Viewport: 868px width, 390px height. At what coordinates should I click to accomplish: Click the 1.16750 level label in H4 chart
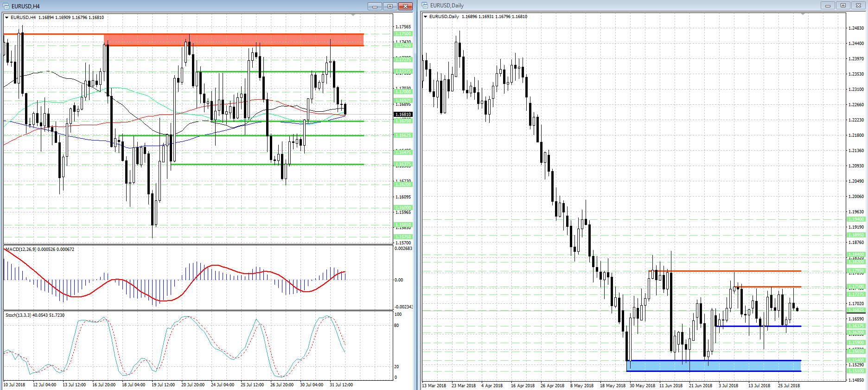pos(403,121)
